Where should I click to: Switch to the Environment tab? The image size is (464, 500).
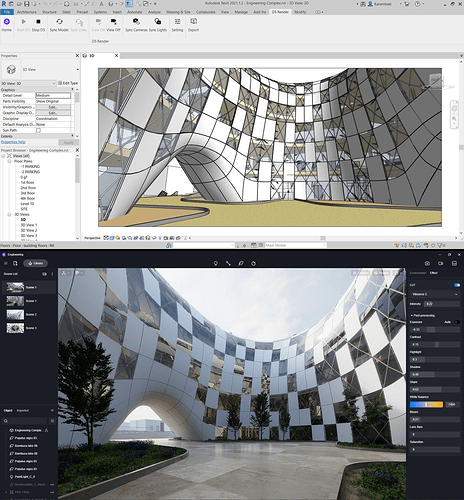pyautogui.click(x=418, y=273)
